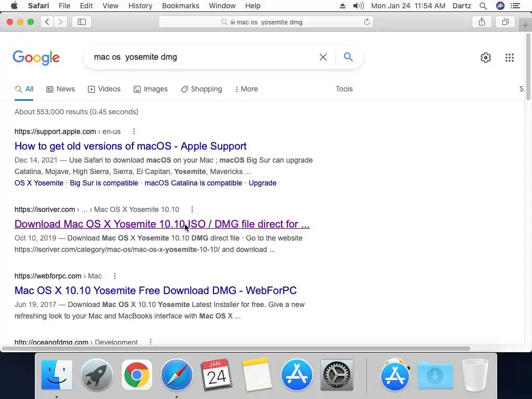Open the Bookmarks menu

[180, 6]
